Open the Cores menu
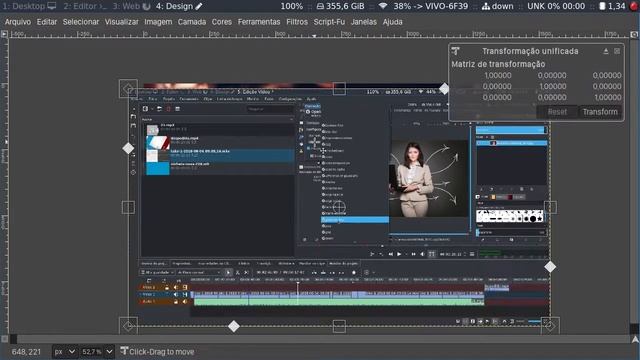This screenshot has height=360, width=640. [x=222, y=22]
